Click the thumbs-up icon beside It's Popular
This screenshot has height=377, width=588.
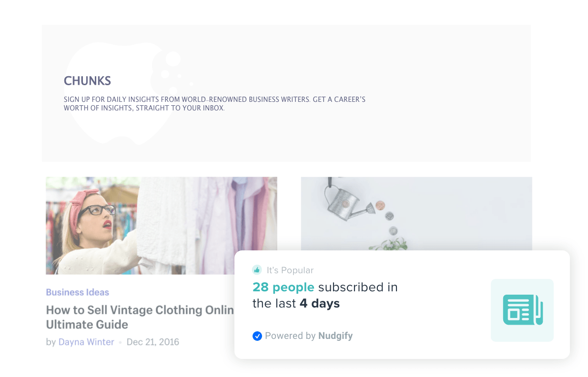(x=257, y=270)
